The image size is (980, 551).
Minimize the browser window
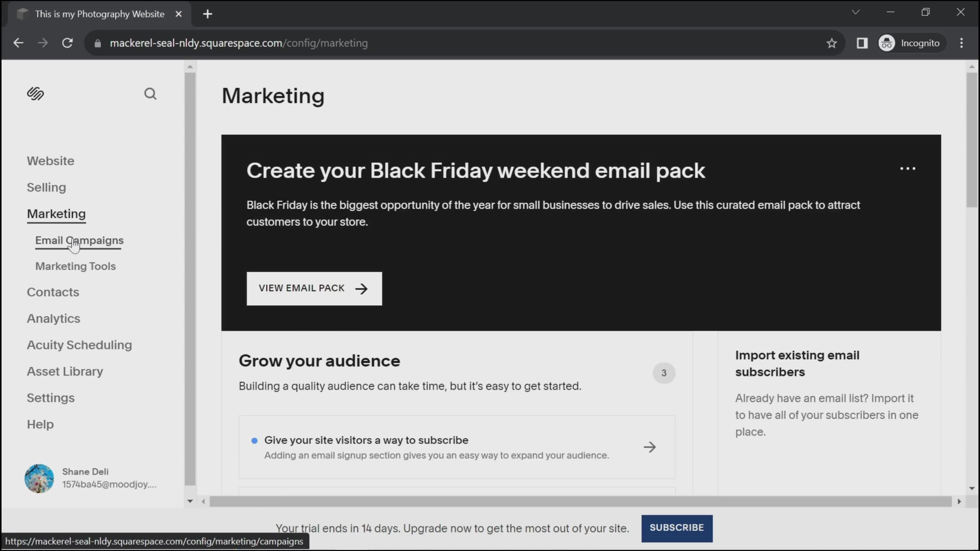click(x=890, y=12)
